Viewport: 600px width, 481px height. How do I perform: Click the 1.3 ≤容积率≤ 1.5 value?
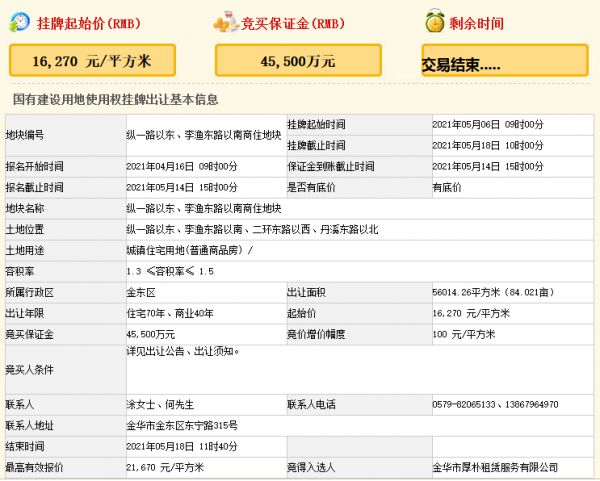coord(170,272)
